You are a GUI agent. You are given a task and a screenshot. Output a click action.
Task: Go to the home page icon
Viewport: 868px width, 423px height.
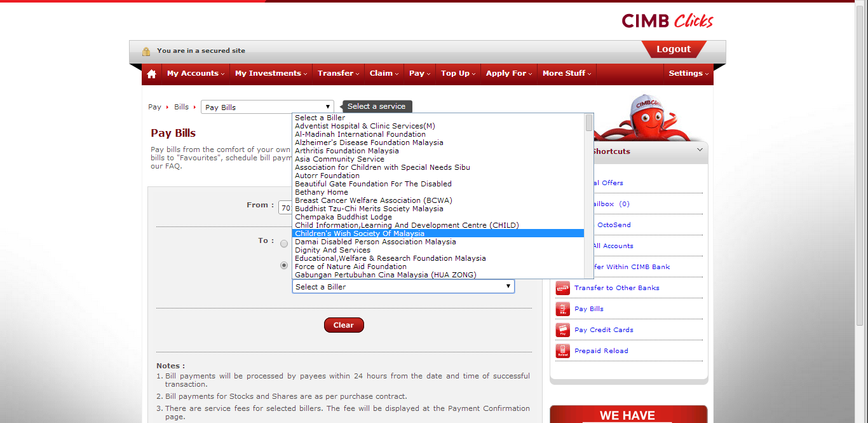tap(151, 74)
